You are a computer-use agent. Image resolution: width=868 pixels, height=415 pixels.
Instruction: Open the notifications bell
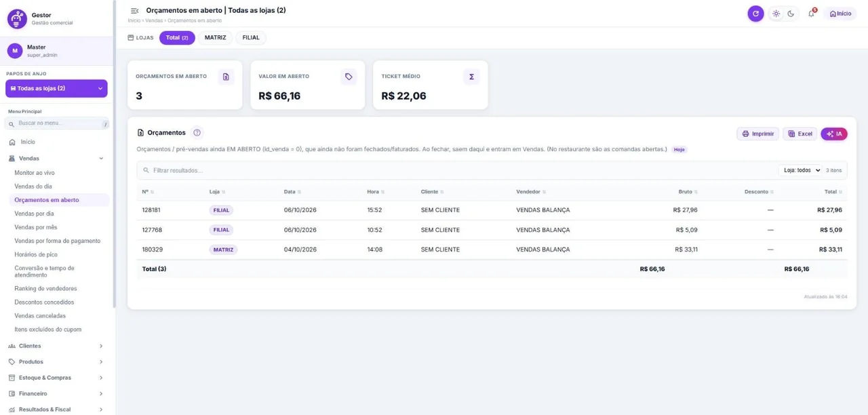click(811, 14)
